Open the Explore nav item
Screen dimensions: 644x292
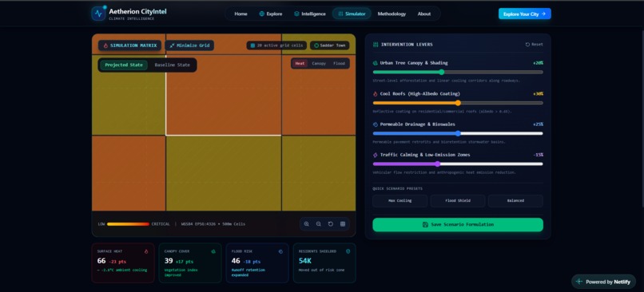271,14
